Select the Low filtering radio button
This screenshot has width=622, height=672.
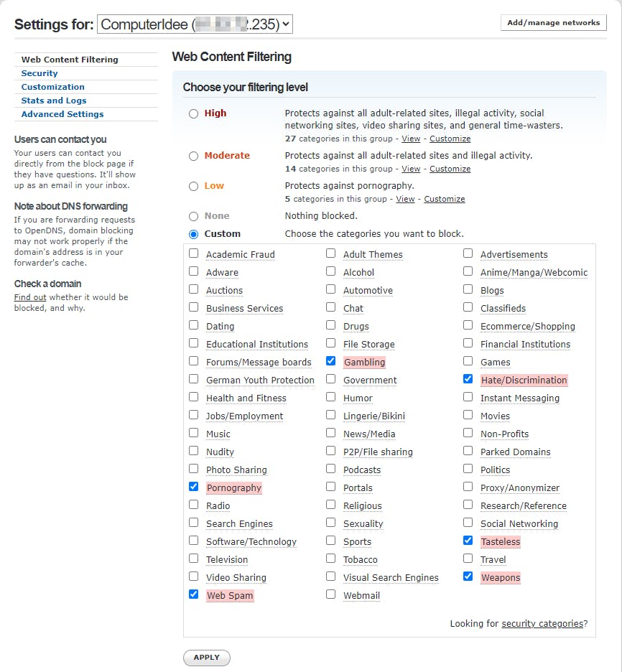193,186
